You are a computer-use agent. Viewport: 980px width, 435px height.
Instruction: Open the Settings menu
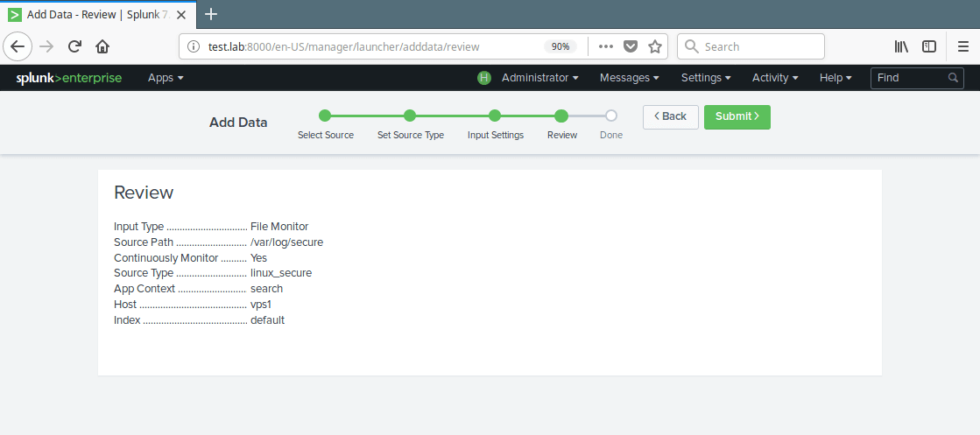pyautogui.click(x=706, y=78)
